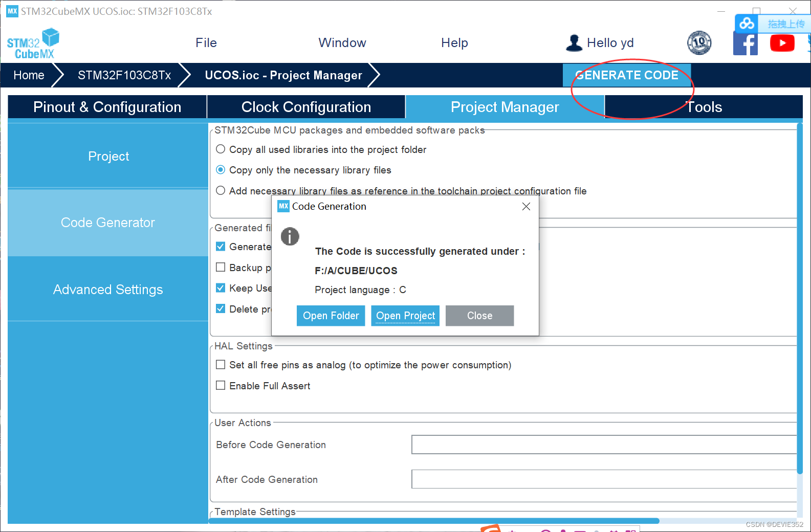The height and width of the screenshot is (532, 811).
Task: Click the Close button in the dialog
Action: 480,316
